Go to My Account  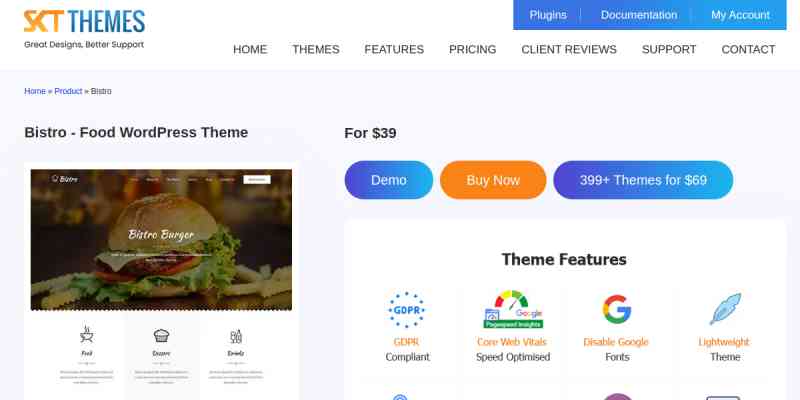740,15
